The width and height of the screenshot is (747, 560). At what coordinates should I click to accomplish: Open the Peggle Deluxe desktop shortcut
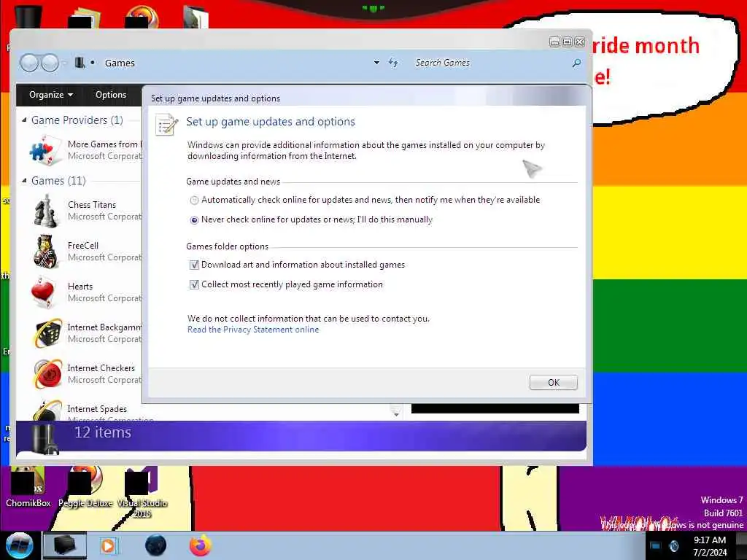(x=86, y=486)
